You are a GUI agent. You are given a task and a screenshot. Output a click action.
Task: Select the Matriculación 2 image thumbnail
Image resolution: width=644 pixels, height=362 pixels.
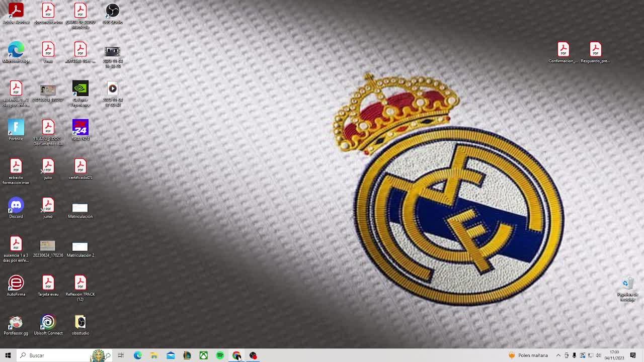tap(80, 249)
